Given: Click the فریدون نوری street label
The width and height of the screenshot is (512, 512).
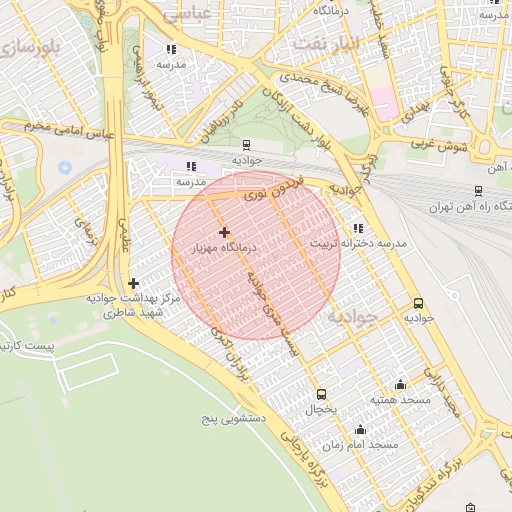Looking at the screenshot, I should pyautogui.click(x=274, y=189).
